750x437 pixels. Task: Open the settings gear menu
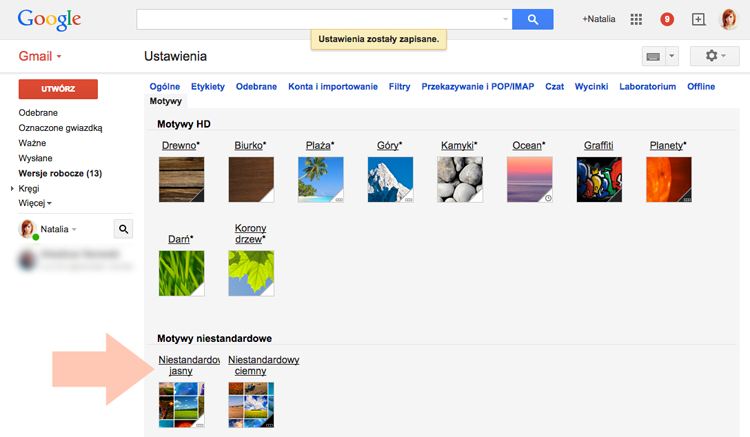(x=715, y=56)
